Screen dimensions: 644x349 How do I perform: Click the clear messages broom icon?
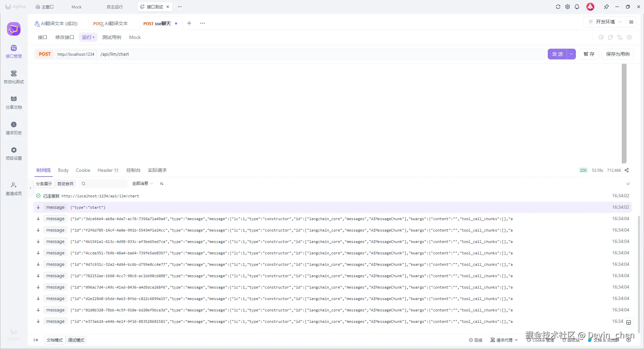[x=628, y=184]
